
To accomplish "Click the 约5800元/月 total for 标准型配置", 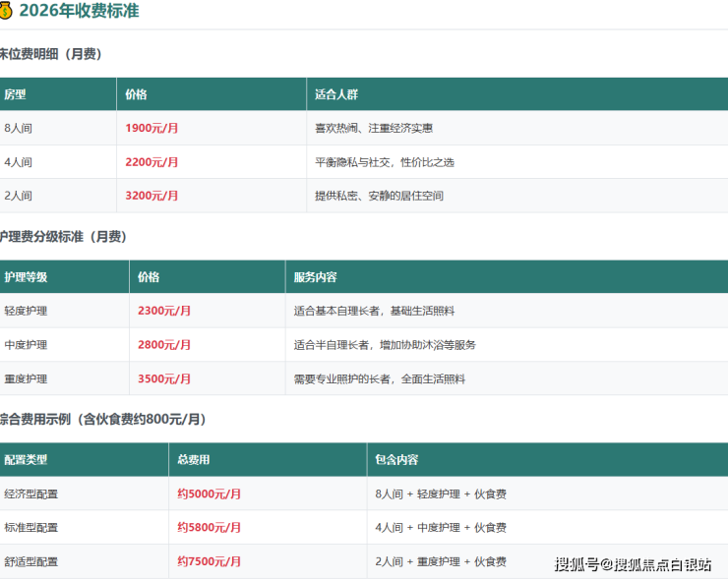I will coord(209,528).
